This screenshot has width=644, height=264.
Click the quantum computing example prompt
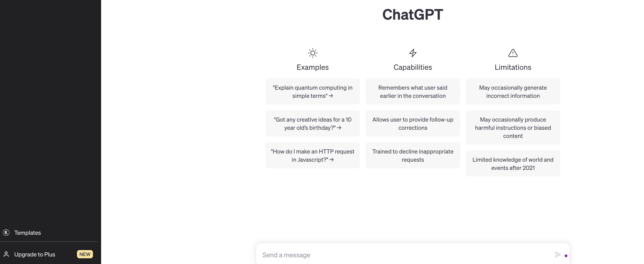(x=313, y=91)
